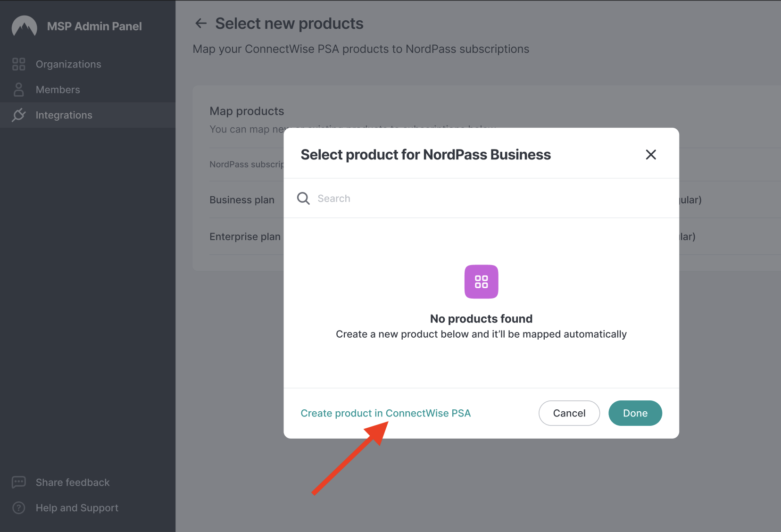Click the Integrations plug icon

(x=18, y=115)
